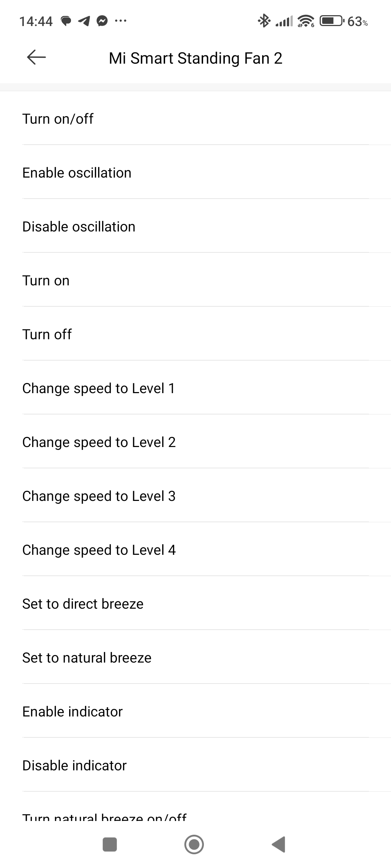Screen dimensions: 391x868
Task: Tap the Messenger notification icon
Action: tap(102, 21)
